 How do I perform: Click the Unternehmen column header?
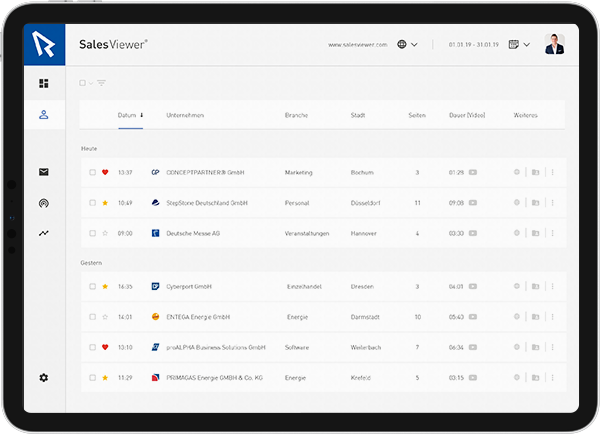tap(185, 115)
